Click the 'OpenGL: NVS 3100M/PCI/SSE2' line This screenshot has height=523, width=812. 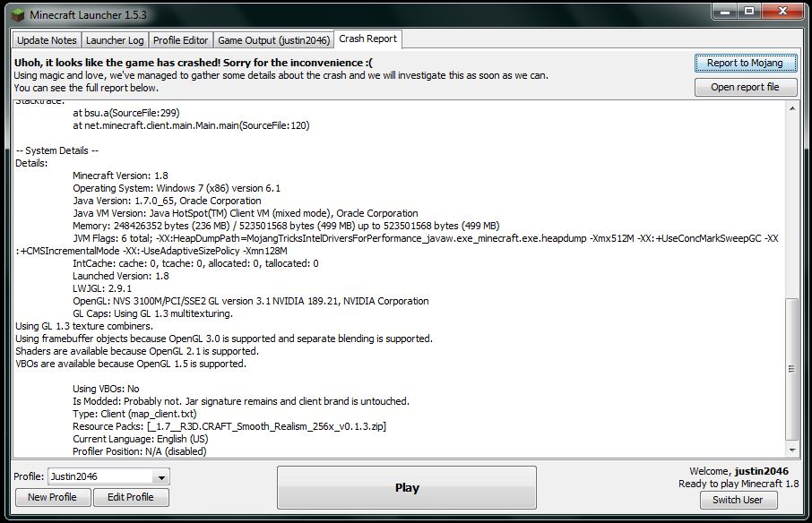251,301
